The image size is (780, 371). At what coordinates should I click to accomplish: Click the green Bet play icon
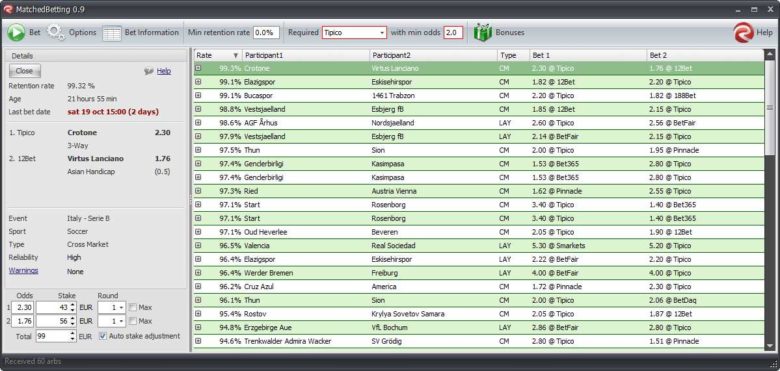coord(16,33)
